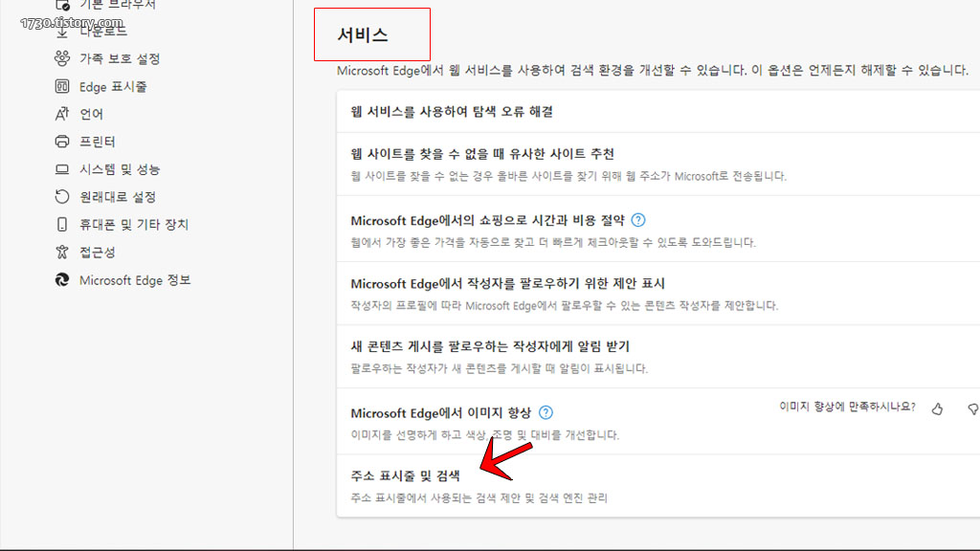This screenshot has width=980, height=551.
Task: Click the laptop system icon
Action: click(62, 169)
